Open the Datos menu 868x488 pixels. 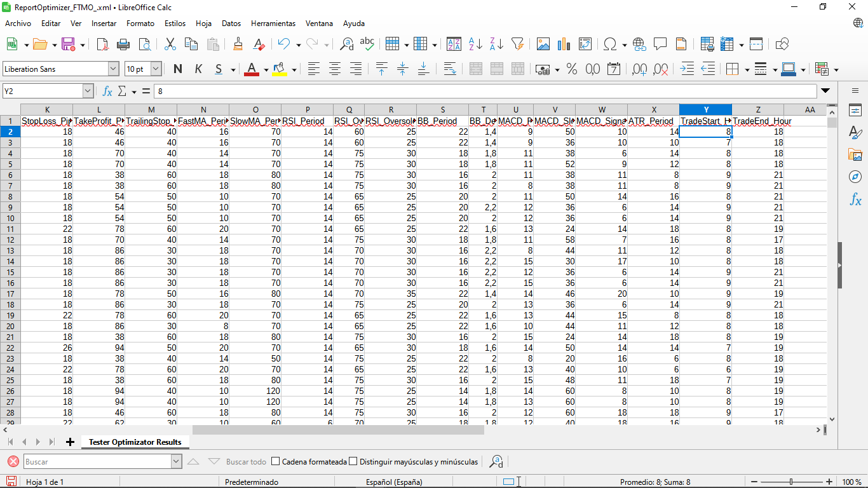[231, 24]
